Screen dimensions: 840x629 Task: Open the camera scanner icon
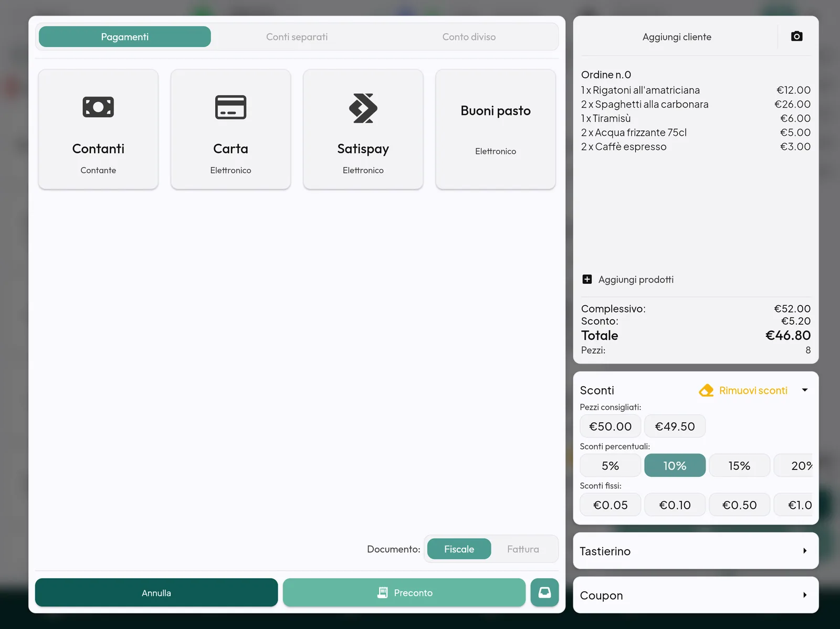[796, 36]
